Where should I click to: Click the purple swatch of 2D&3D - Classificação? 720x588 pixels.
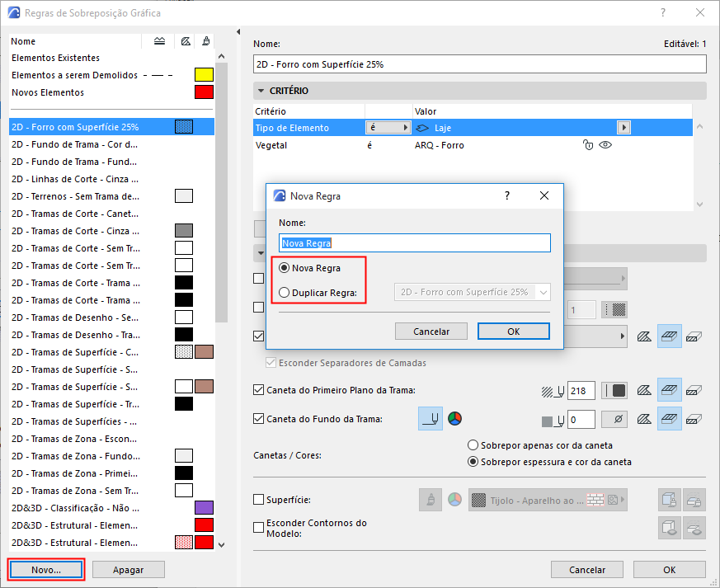point(205,508)
